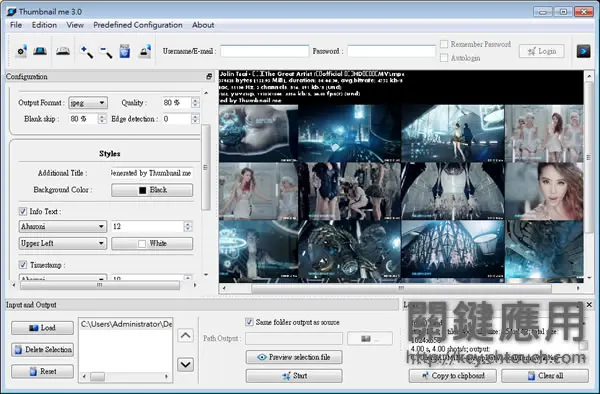Open the Edition menu
This screenshot has width=600, height=394.
click(44, 25)
